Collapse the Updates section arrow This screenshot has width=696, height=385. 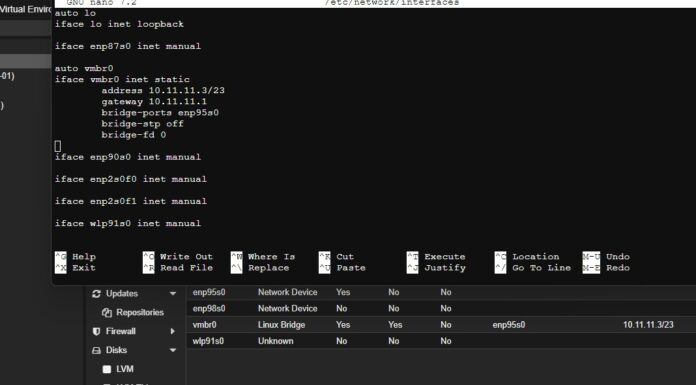click(x=173, y=294)
